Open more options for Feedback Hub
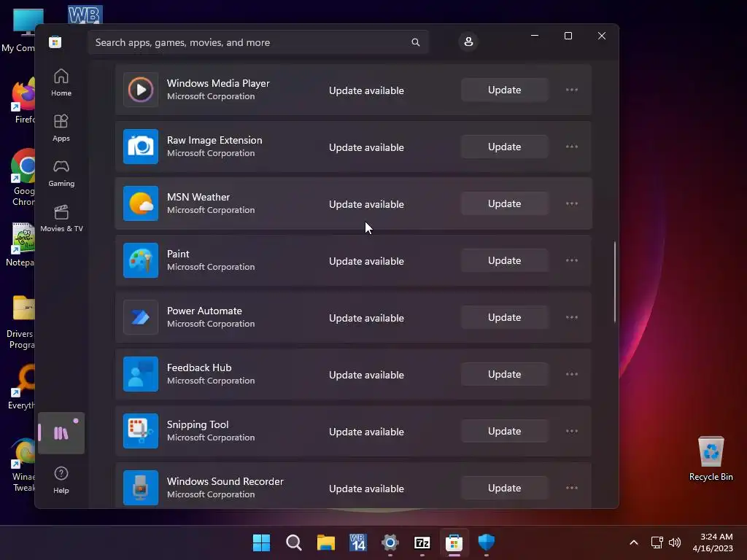The height and width of the screenshot is (560, 747). tap(572, 374)
